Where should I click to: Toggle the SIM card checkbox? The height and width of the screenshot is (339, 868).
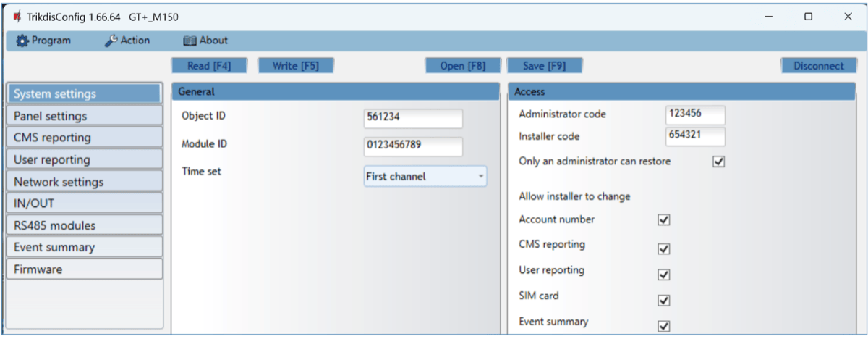[664, 300]
